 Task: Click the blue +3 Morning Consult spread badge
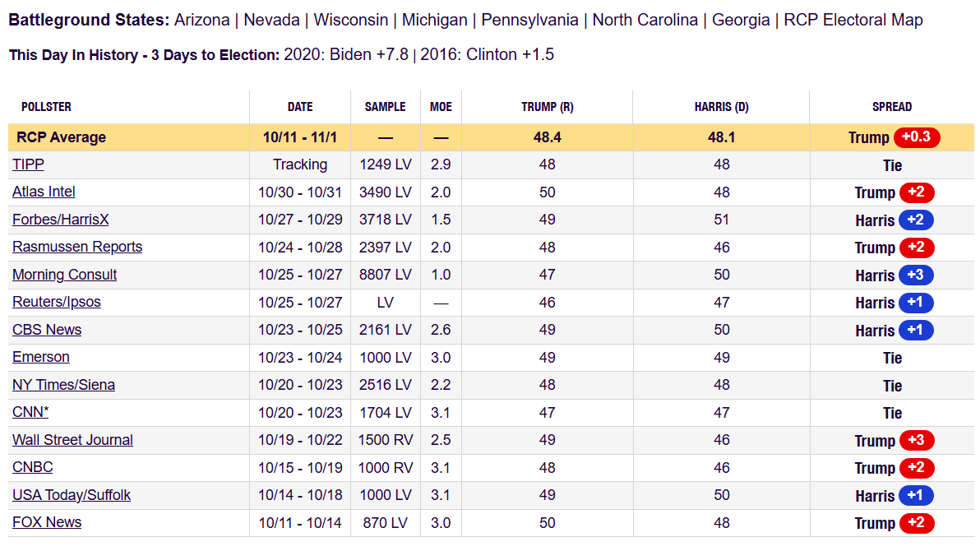tap(916, 275)
